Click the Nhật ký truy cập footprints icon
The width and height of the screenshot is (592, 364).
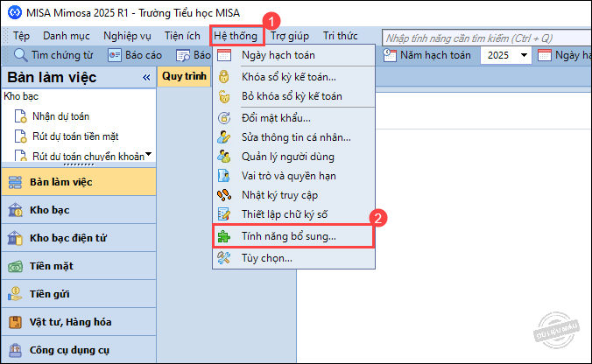pos(224,195)
